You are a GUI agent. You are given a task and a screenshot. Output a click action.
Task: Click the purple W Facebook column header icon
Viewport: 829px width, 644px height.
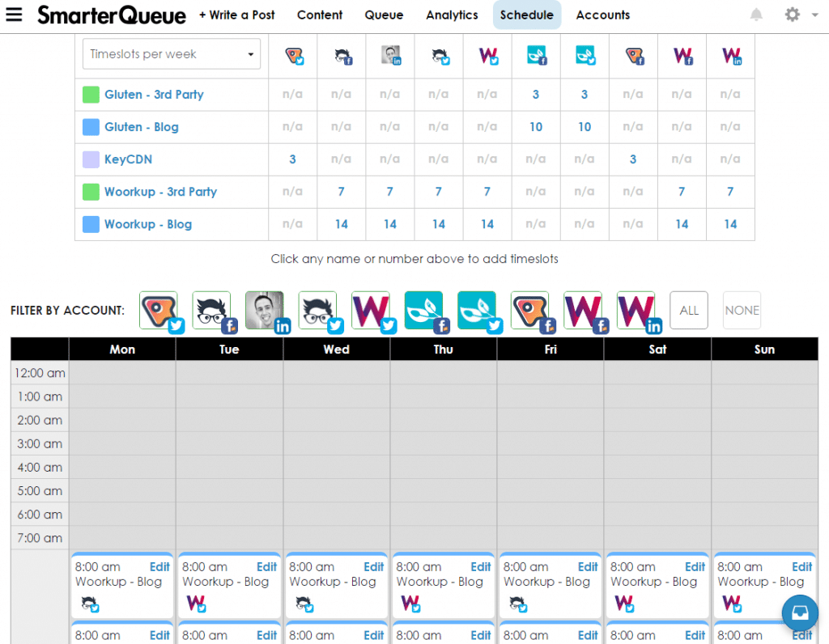tap(682, 56)
